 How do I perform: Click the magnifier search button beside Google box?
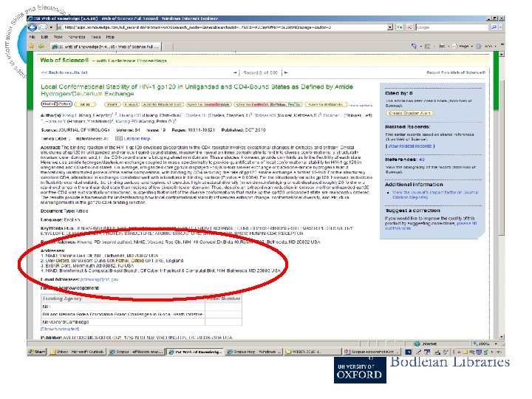[494, 27]
